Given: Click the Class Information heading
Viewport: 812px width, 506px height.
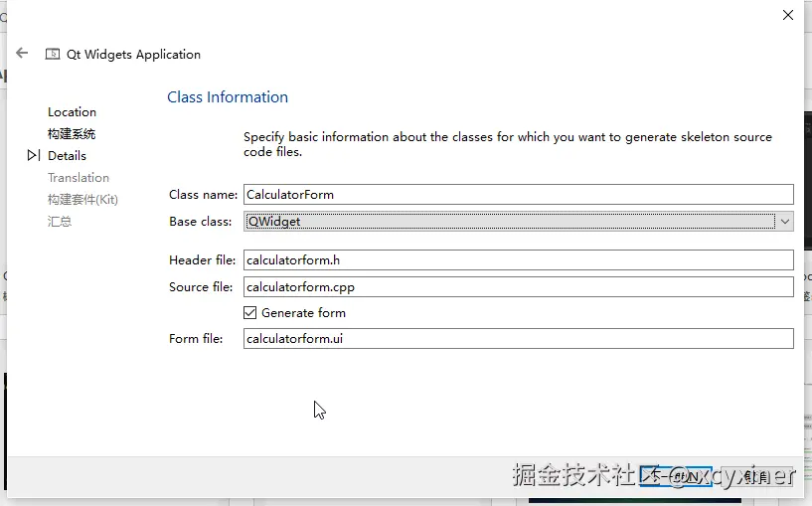Looking at the screenshot, I should click(x=228, y=97).
